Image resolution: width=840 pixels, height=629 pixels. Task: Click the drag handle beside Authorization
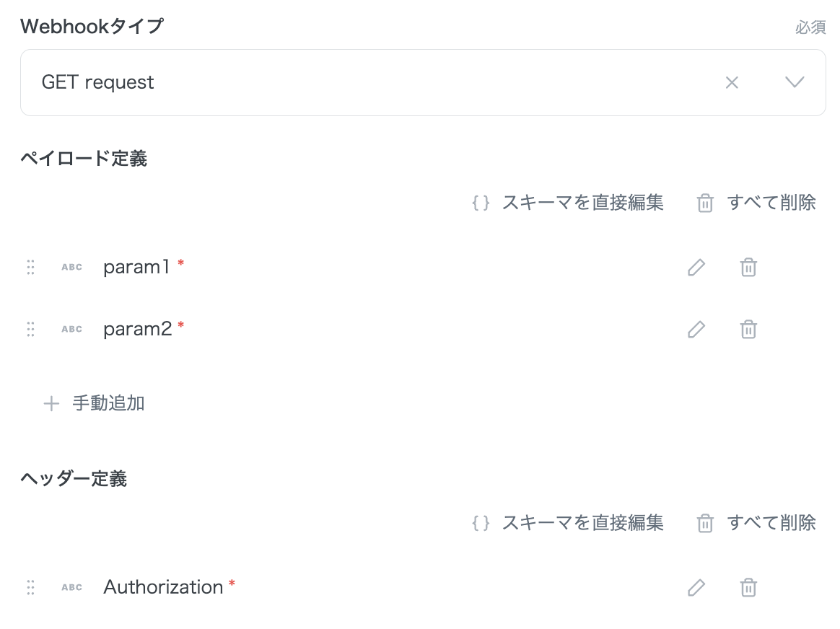click(x=30, y=588)
